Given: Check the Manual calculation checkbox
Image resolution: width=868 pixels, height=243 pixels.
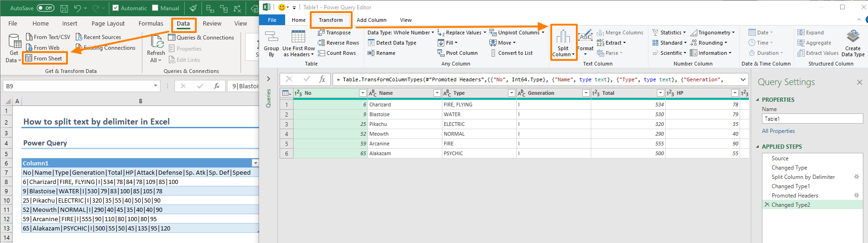Looking at the screenshot, I should tap(155, 8).
